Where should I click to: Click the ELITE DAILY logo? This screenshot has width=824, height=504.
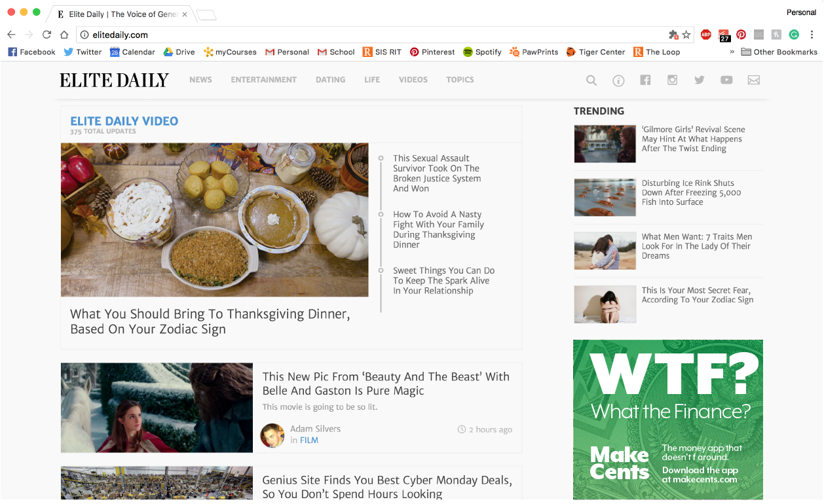point(114,80)
